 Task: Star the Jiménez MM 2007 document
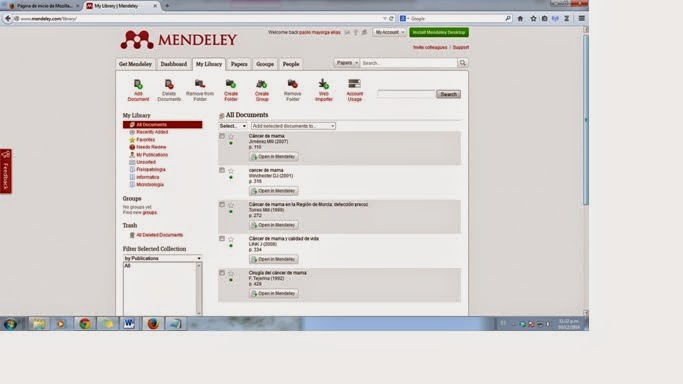coord(231,137)
